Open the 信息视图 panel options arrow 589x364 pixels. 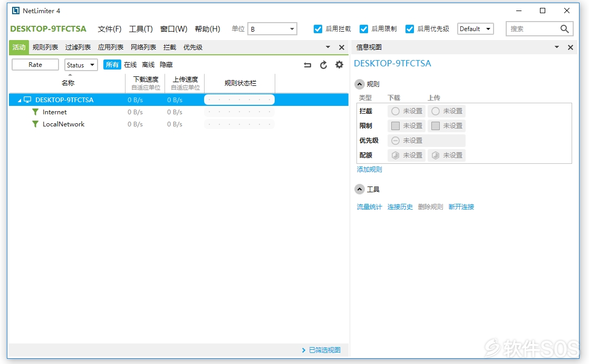point(557,47)
